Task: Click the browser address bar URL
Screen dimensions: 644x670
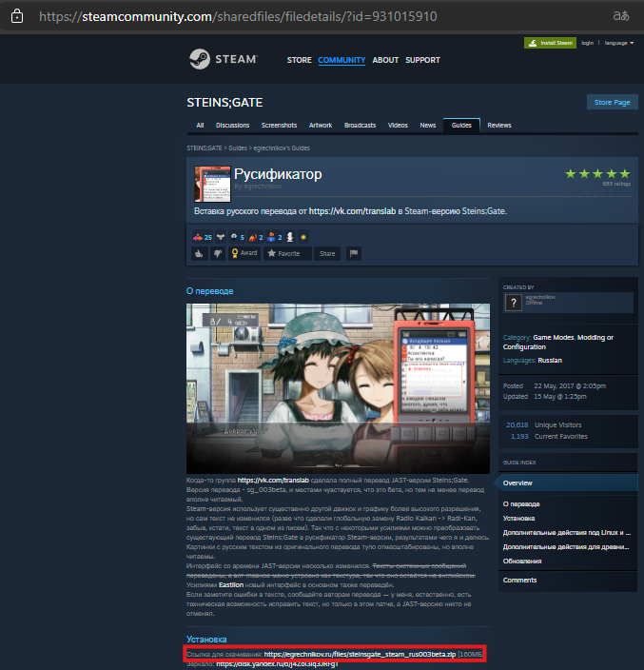Action: click(238, 17)
